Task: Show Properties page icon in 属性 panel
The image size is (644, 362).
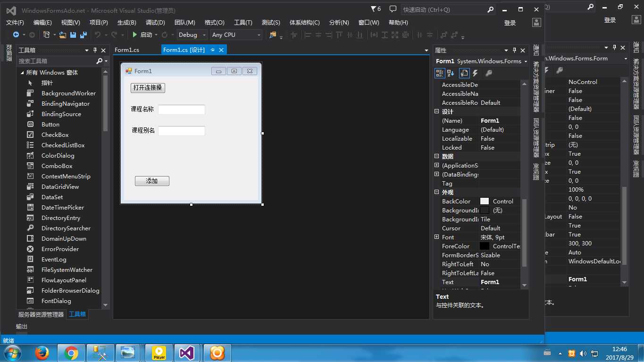Action: click(x=464, y=73)
